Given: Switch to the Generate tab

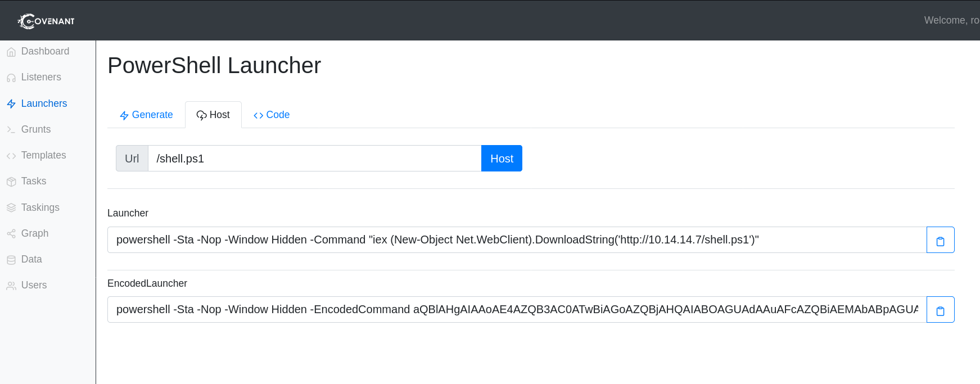Looking at the screenshot, I should 146,115.
